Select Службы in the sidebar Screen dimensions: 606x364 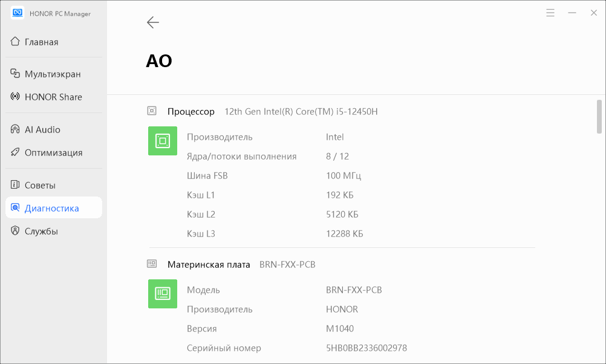pos(41,231)
